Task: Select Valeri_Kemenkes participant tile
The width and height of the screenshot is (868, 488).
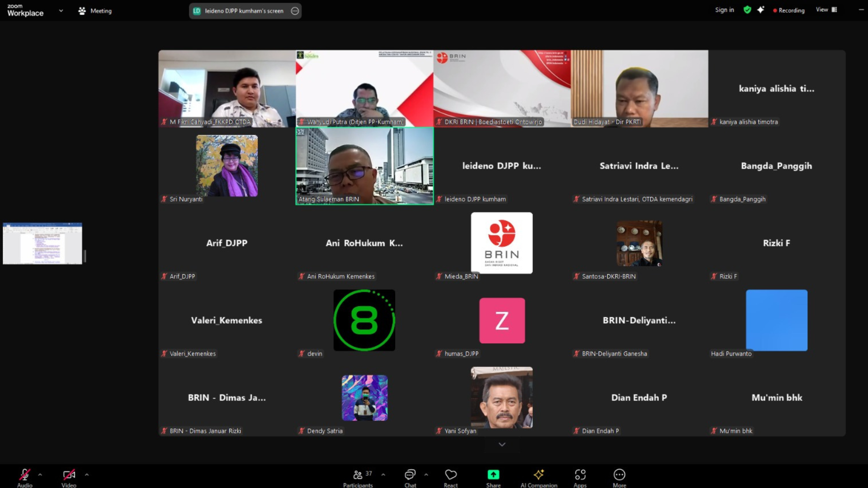Action: (x=227, y=320)
